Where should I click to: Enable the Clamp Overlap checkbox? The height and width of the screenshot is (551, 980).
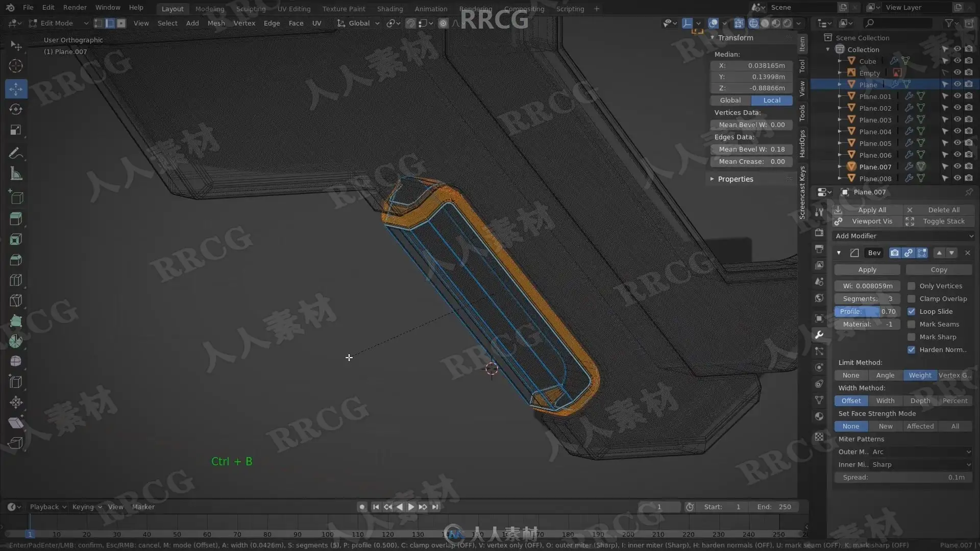(x=911, y=298)
